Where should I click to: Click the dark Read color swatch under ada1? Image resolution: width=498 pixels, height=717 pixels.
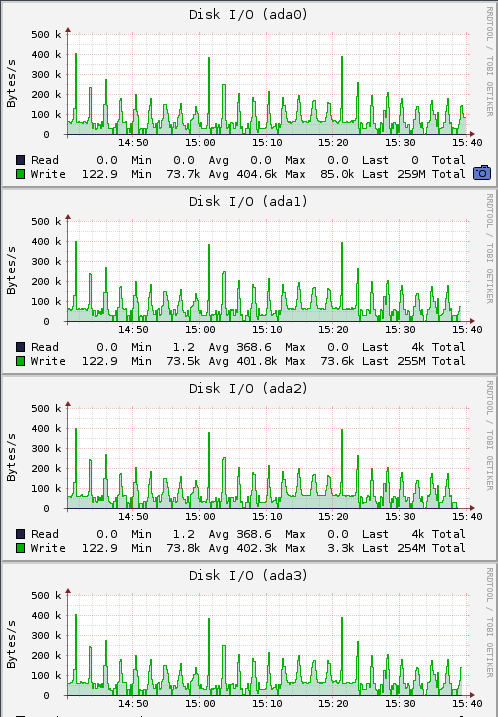pyautogui.click(x=20, y=347)
